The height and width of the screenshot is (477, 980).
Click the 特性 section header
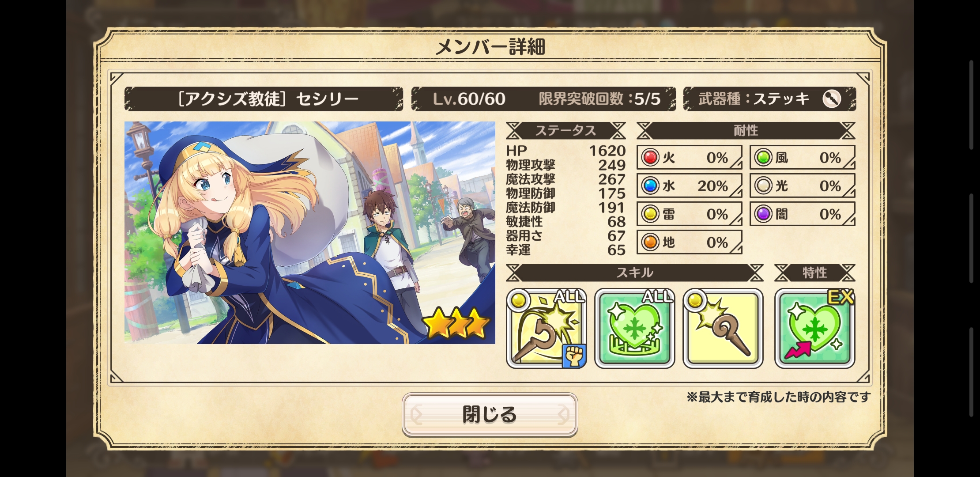tap(814, 273)
